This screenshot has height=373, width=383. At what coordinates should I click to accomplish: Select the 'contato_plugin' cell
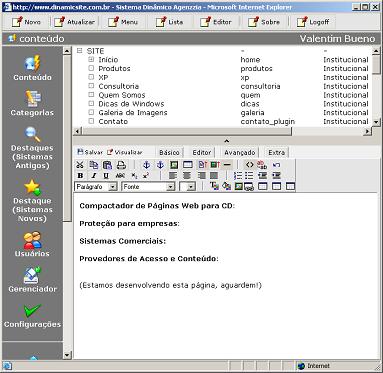click(x=268, y=122)
